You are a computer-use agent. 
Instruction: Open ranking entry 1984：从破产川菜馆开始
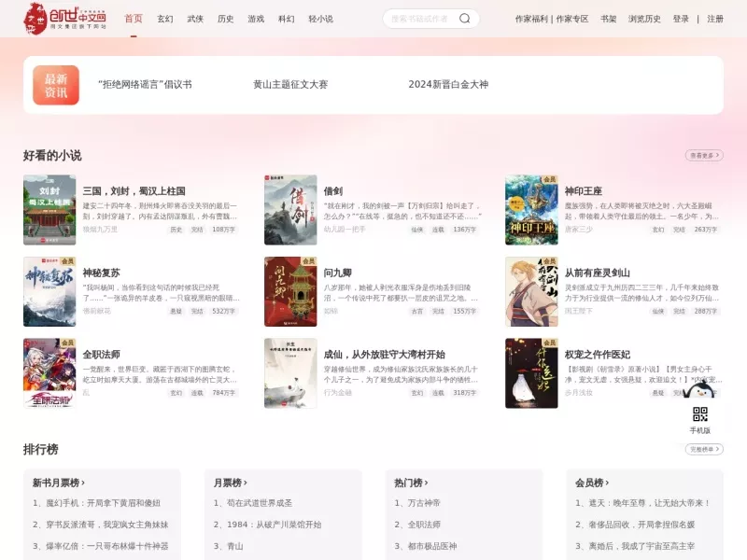point(267,525)
